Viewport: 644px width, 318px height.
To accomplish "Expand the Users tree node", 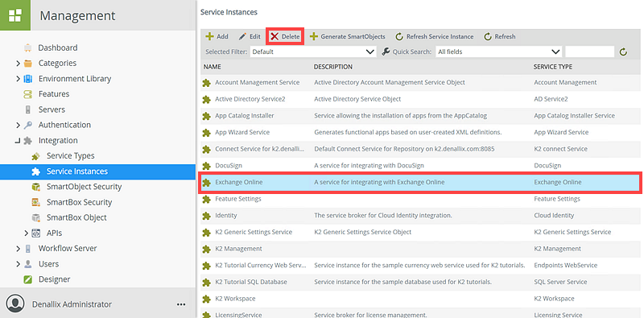I will click(x=18, y=264).
